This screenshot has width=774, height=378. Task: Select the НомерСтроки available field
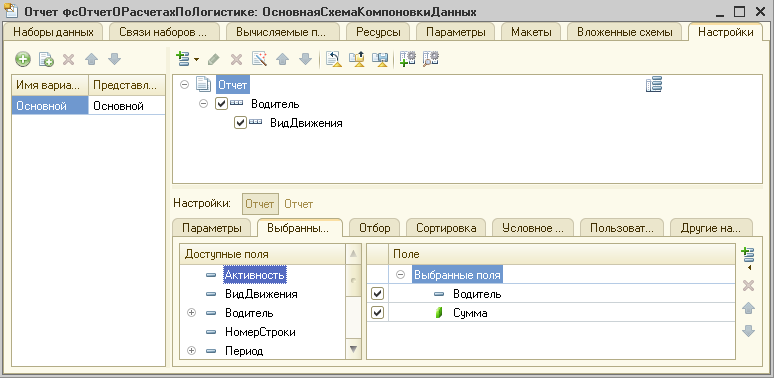coord(260,332)
